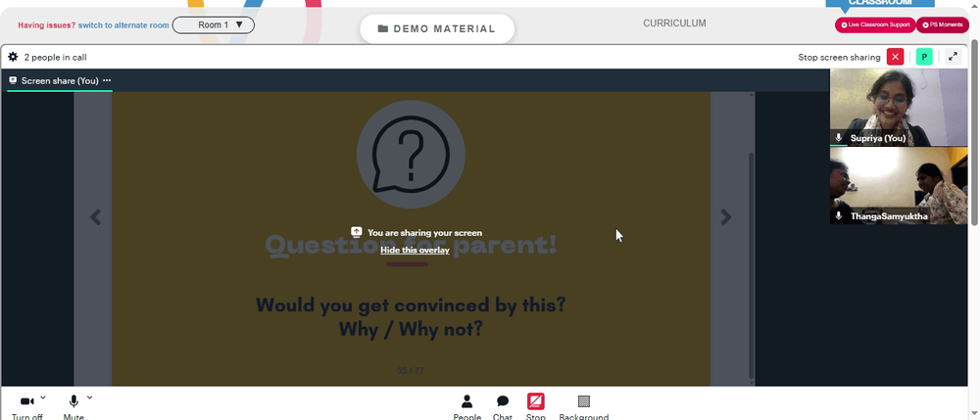Open camera options chevron
Screen dimensions: 980x420
point(43,397)
